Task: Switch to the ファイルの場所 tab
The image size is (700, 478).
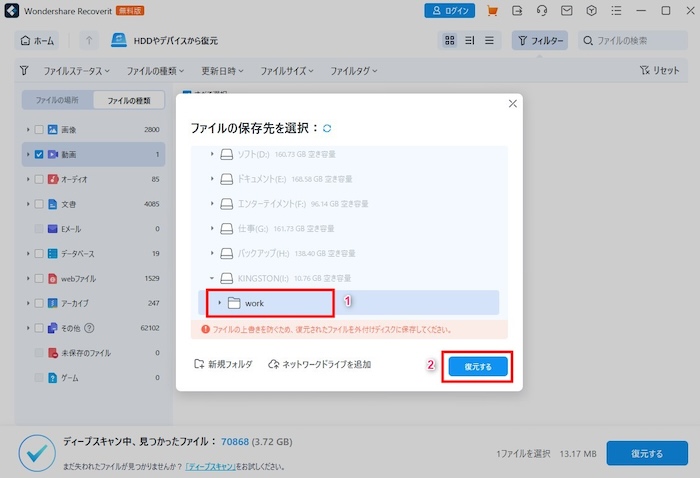Action: (57, 101)
